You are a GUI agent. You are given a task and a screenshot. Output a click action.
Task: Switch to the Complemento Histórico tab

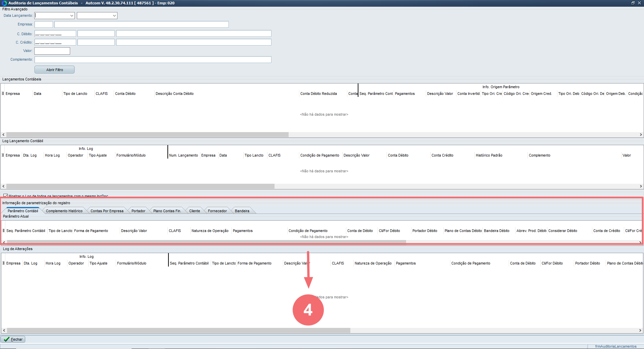(x=64, y=211)
